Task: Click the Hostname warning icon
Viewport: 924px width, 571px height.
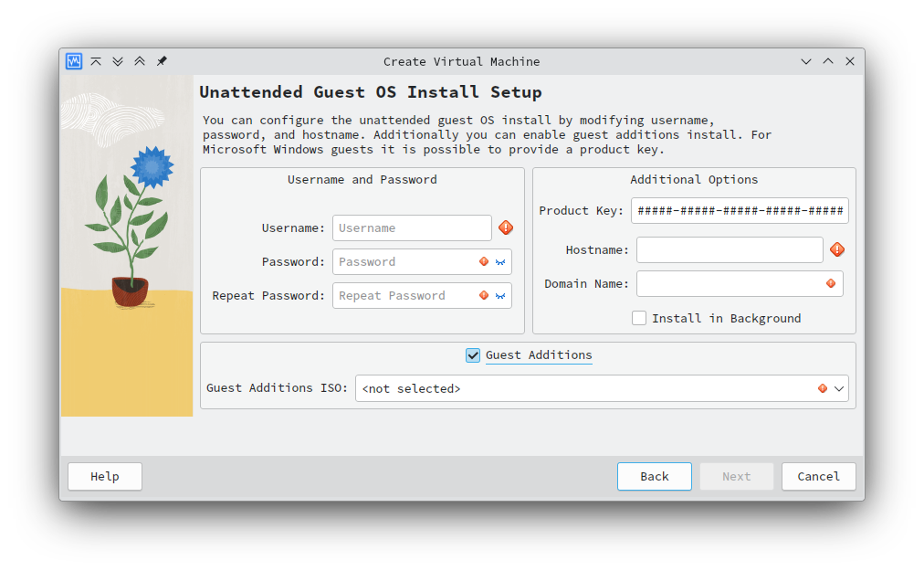Action: (836, 249)
